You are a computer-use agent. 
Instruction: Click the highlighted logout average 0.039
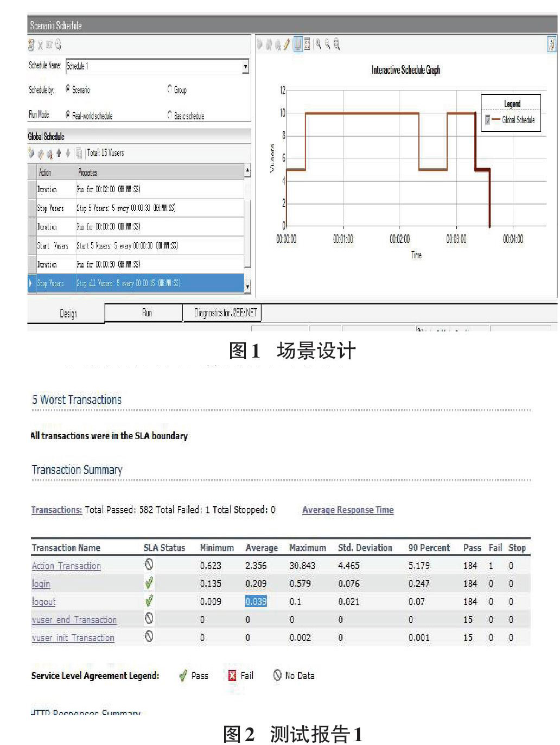[x=256, y=601]
